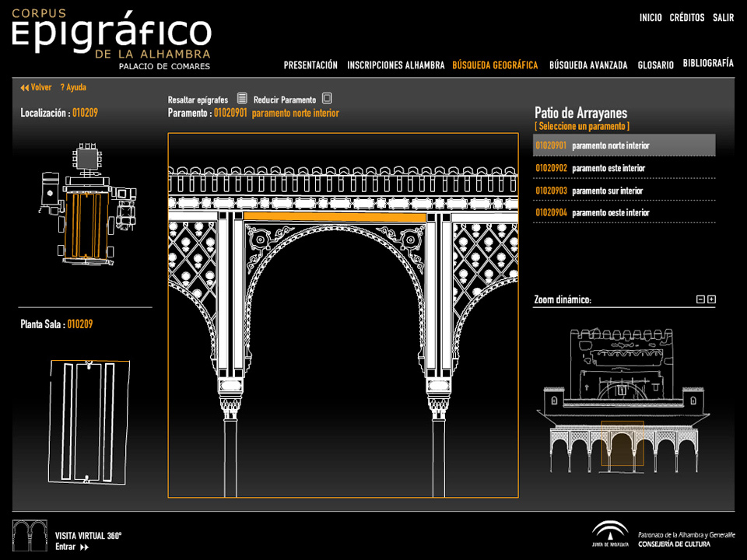
Task: Toggle the Resaltar epígrafes checkbox icon
Action: (242, 99)
